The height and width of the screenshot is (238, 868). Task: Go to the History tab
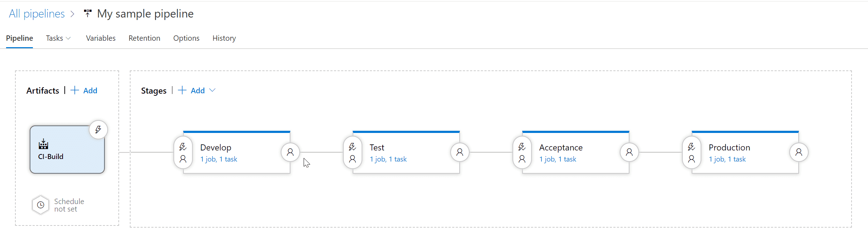pyautogui.click(x=224, y=38)
